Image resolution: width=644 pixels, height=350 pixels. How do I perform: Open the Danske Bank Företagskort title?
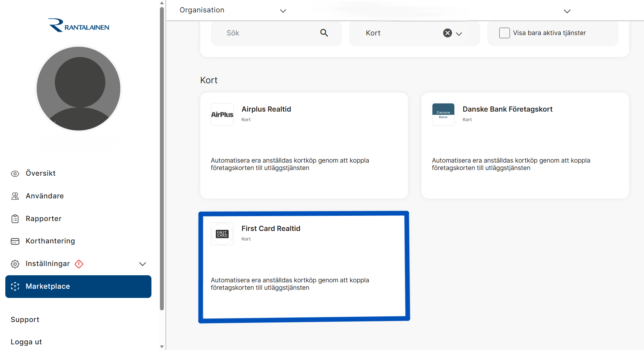point(507,109)
